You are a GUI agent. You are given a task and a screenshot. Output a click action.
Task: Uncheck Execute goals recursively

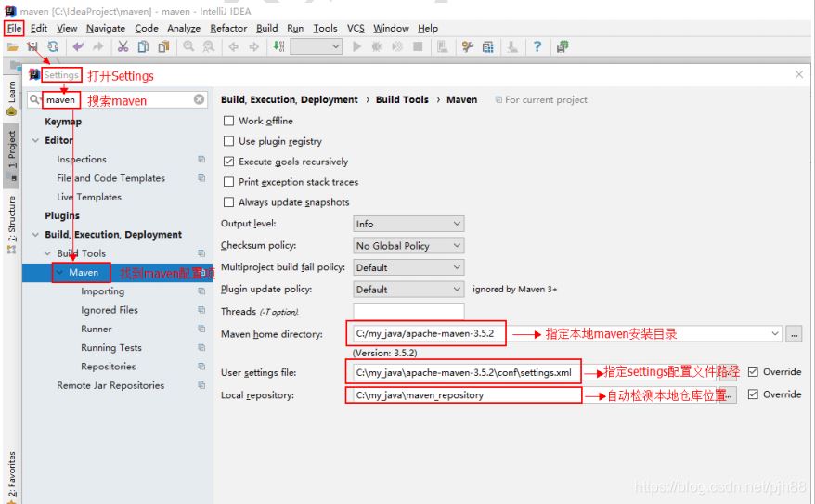pyautogui.click(x=228, y=162)
